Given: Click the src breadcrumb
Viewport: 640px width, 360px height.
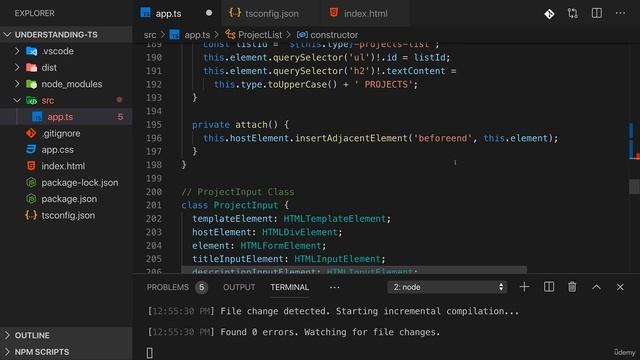Looking at the screenshot, I should point(150,35).
